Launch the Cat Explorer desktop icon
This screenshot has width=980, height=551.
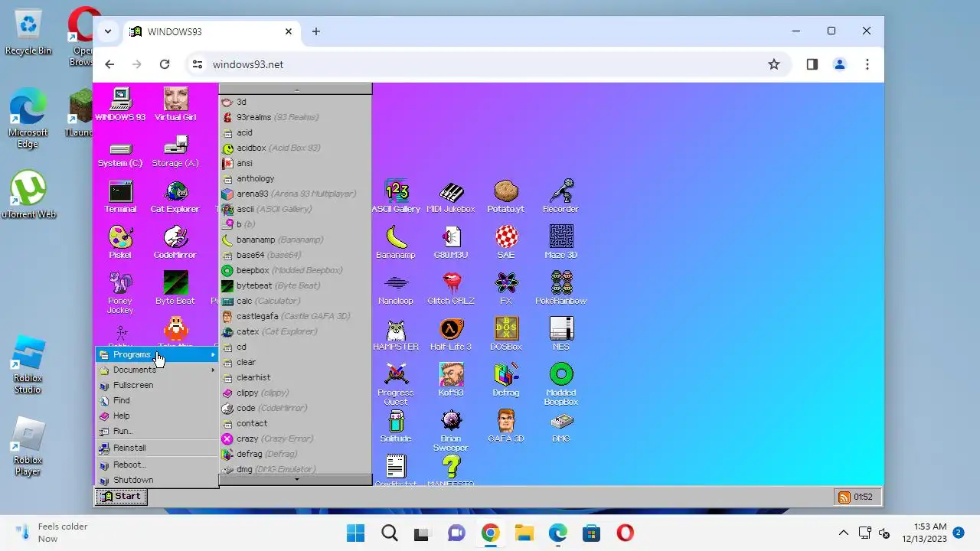[175, 197]
